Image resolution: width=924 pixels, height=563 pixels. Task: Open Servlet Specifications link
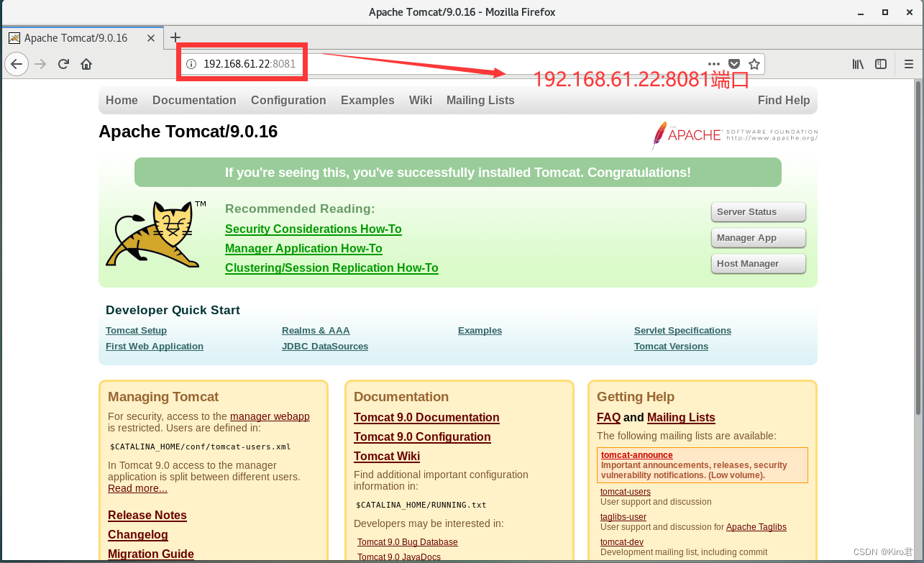click(682, 331)
